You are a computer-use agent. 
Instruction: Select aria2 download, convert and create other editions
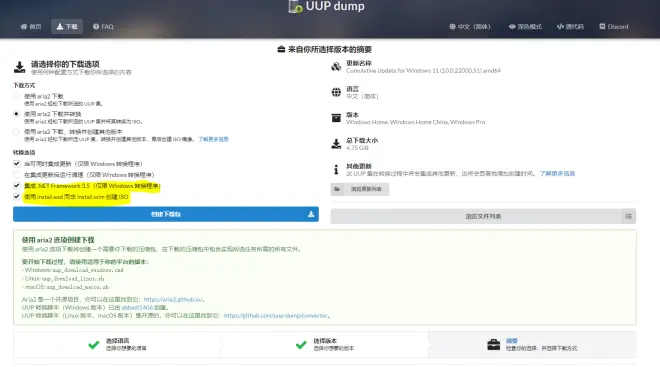[x=16, y=132]
